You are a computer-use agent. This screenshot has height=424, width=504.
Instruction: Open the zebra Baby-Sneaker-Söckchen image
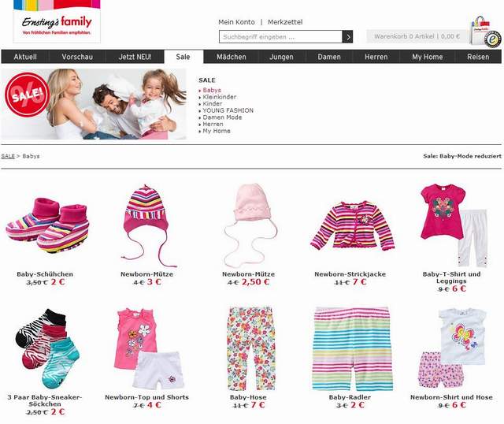point(47,348)
